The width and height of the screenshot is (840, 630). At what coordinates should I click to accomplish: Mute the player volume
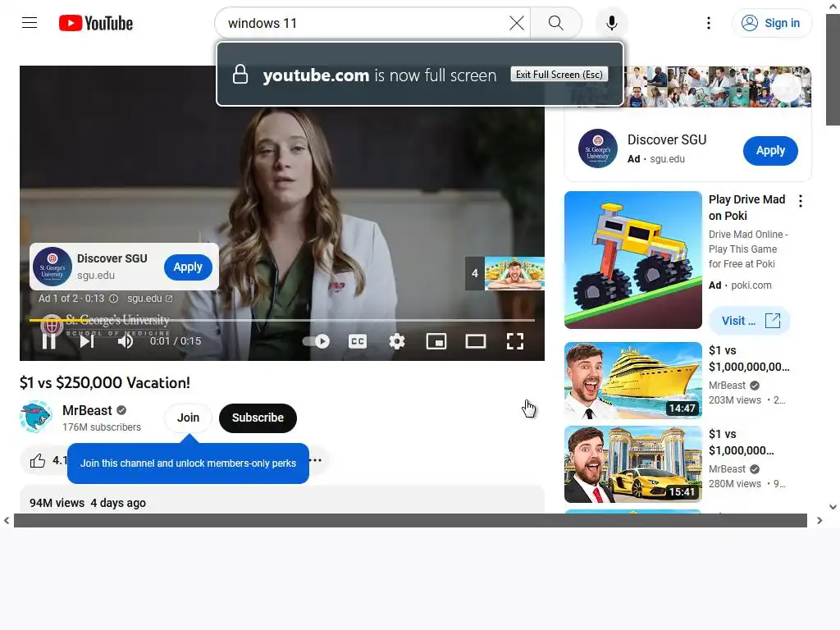click(126, 341)
